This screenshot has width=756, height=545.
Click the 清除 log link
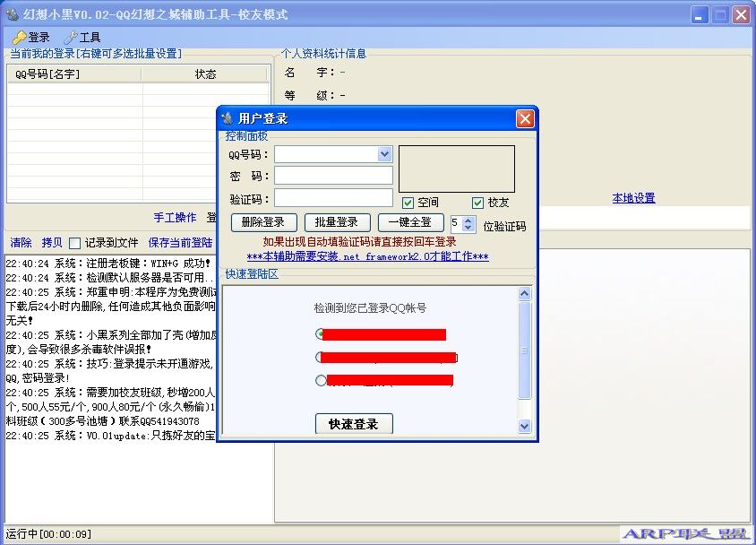(21, 243)
